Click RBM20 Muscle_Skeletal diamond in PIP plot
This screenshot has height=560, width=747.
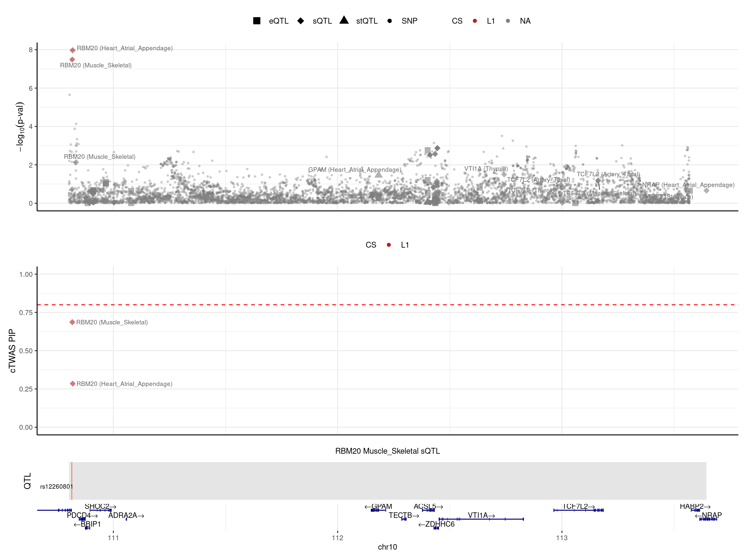coord(72,322)
